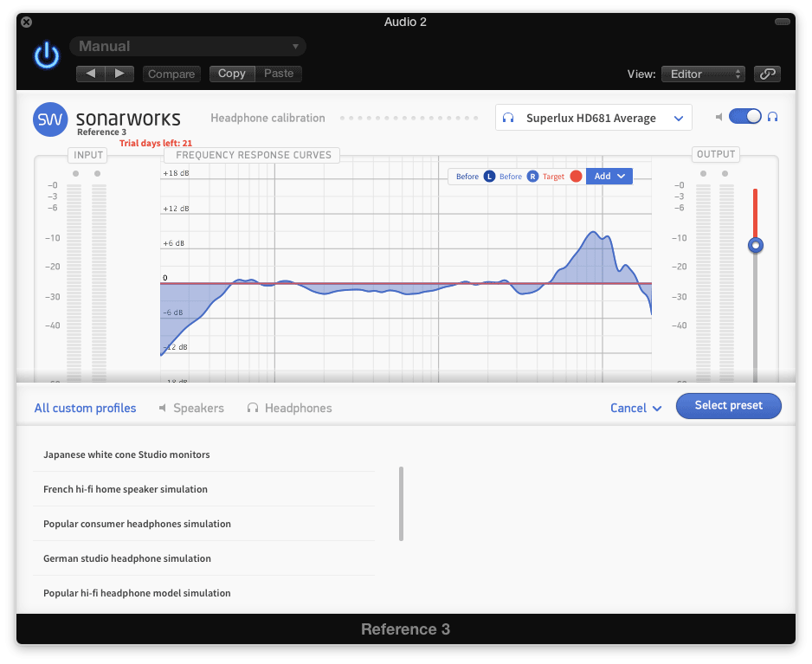Viewport: 812px width, 664px height.
Task: Click the headphone icon right of the switch
Action: pyautogui.click(x=773, y=117)
